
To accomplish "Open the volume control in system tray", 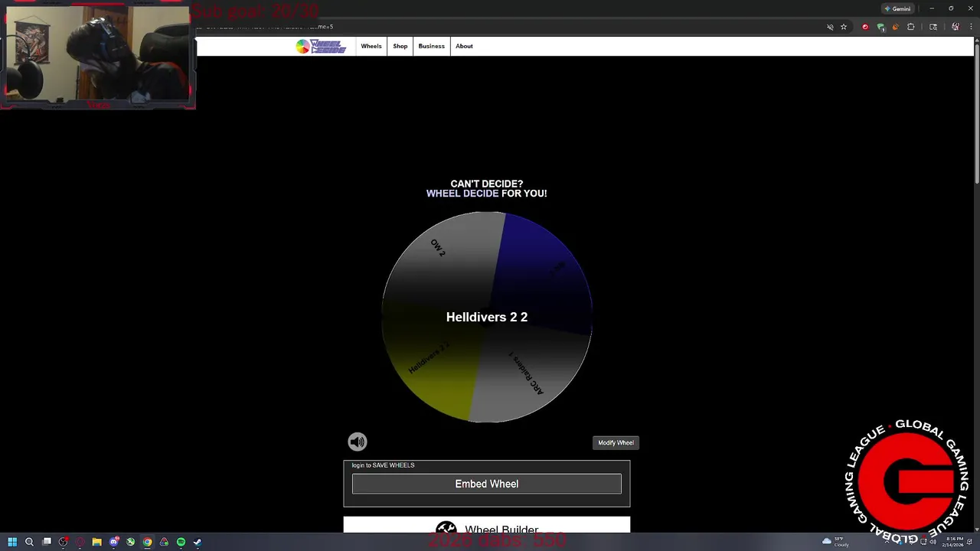I will 933,542.
